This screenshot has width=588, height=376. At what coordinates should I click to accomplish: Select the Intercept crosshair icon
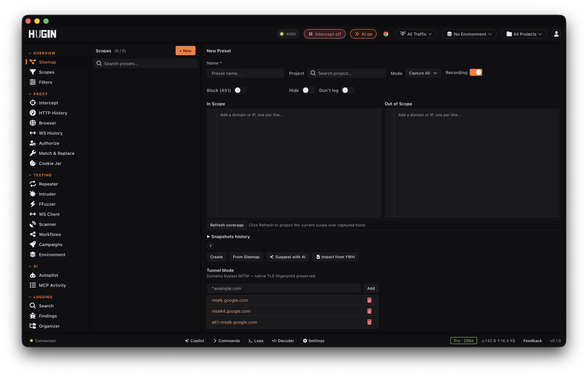coord(33,103)
